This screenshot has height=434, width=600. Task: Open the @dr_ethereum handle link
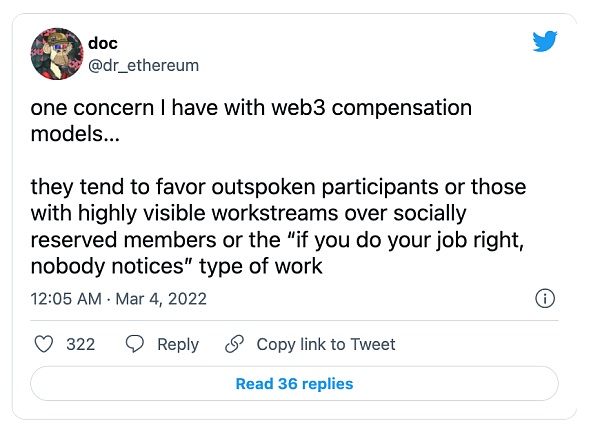150,65
